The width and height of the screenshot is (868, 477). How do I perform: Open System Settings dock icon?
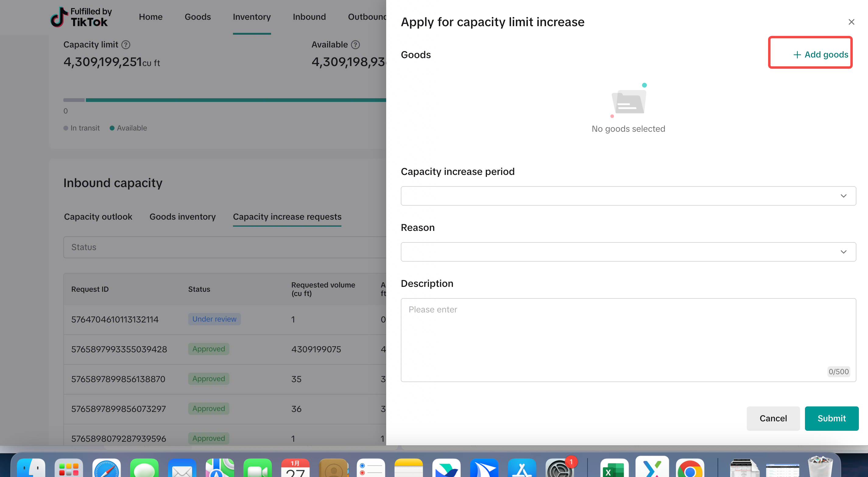point(559,468)
